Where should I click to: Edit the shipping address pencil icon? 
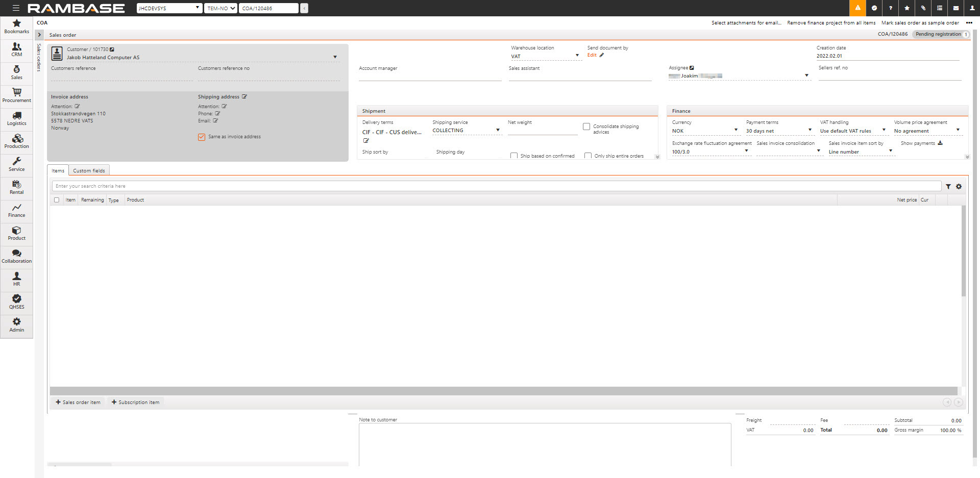(x=244, y=97)
